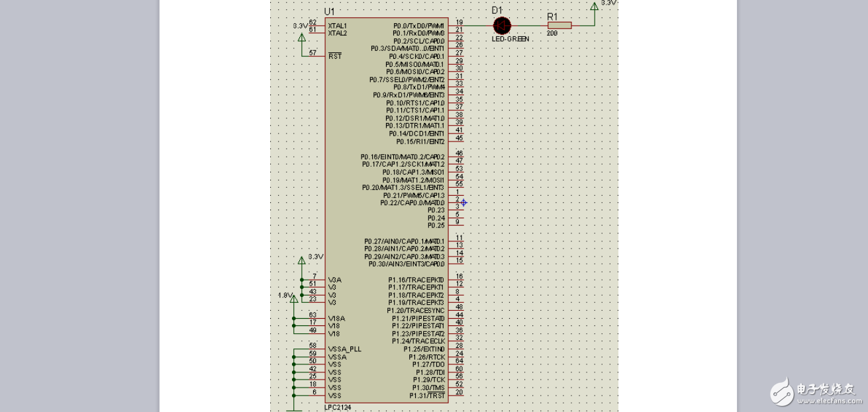The width and height of the screenshot is (868, 412).
Task: Click the U1 reference label
Action: pos(329,12)
